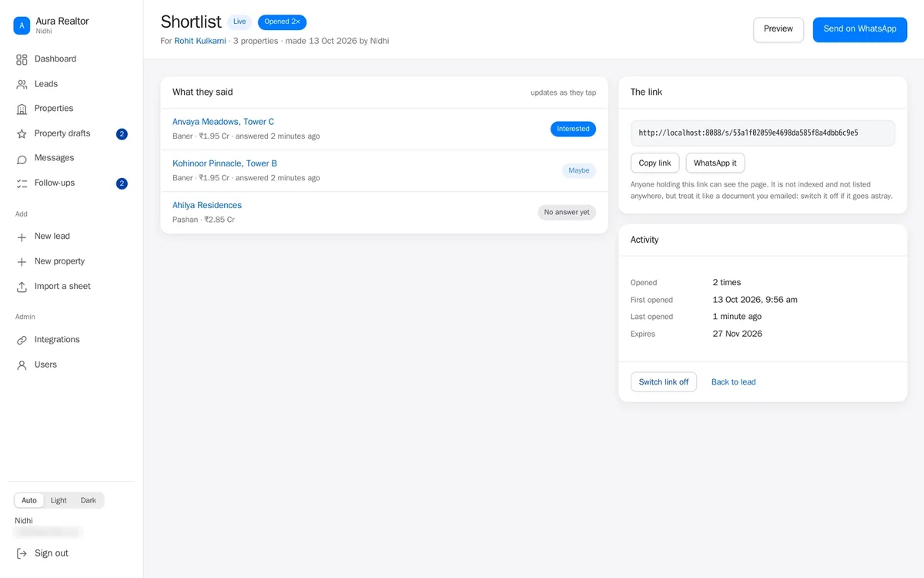
Task: Click the Dashboard grid icon
Action: pyautogui.click(x=22, y=59)
